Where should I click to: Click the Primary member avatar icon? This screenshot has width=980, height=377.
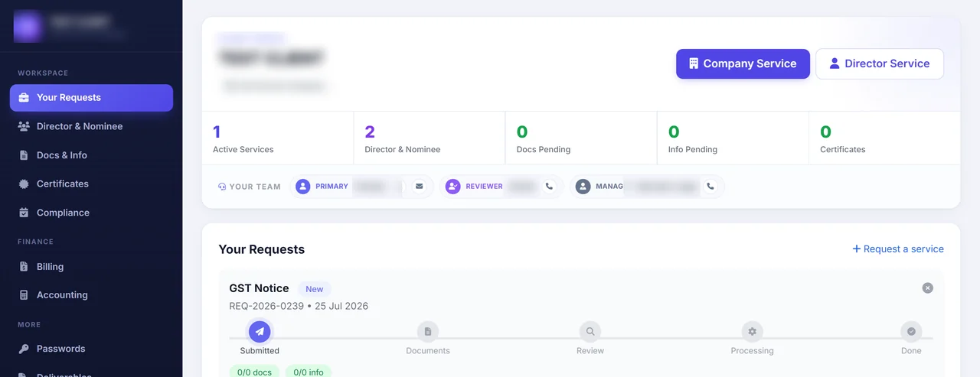point(303,187)
